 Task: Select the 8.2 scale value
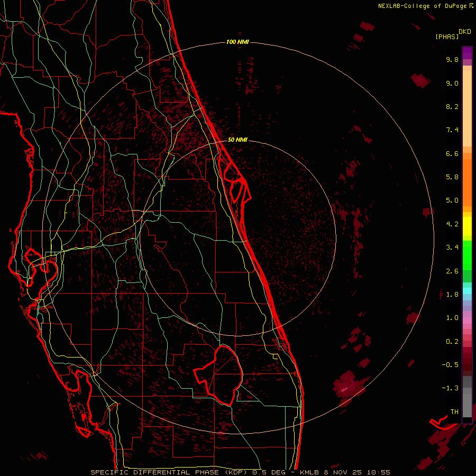coord(452,106)
